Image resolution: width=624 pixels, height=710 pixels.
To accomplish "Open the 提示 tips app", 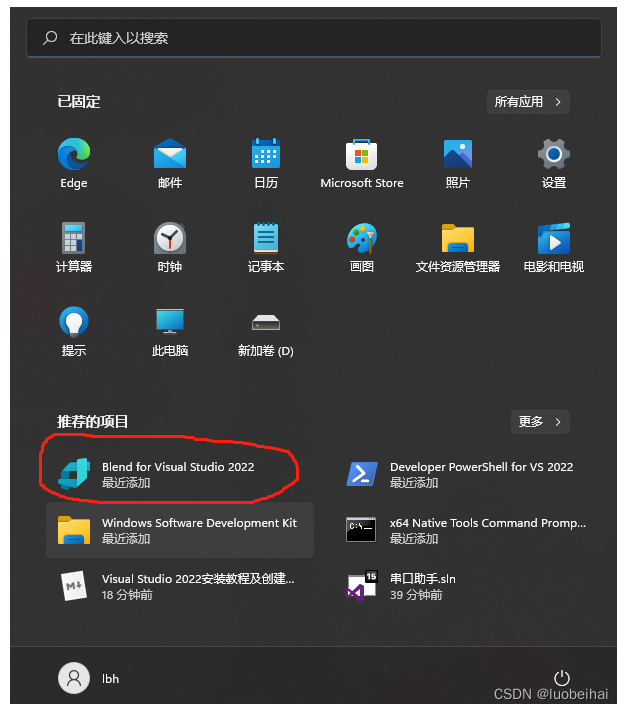I will (x=74, y=331).
